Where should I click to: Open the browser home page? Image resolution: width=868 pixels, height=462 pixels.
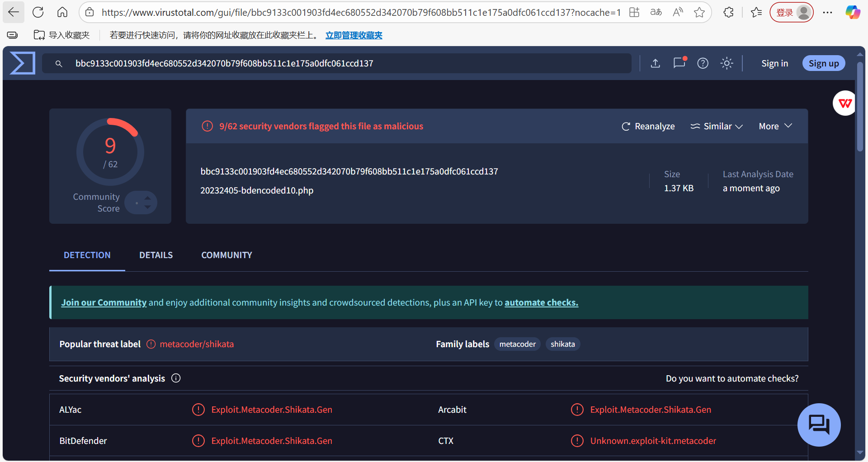tap(62, 12)
